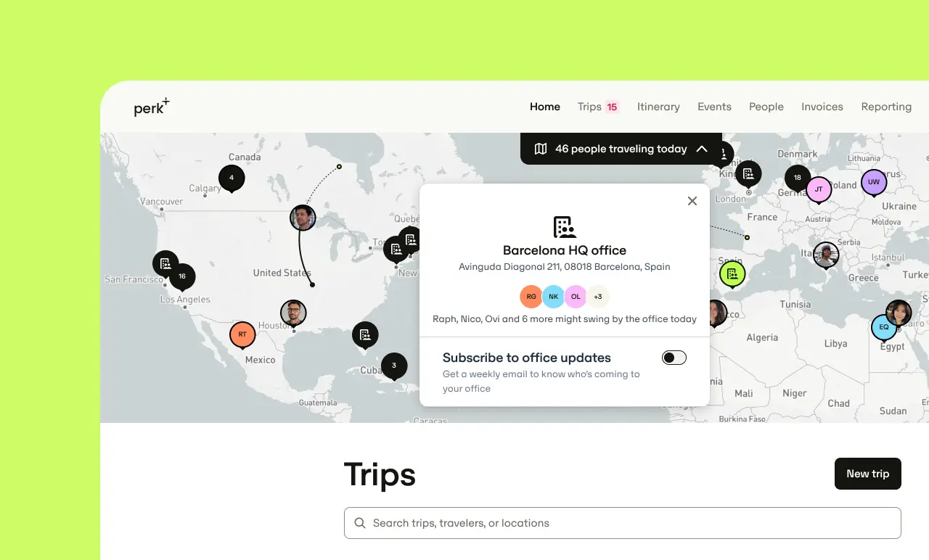Open the Reporting tab
The height and width of the screenshot is (560, 929).
[x=886, y=107]
